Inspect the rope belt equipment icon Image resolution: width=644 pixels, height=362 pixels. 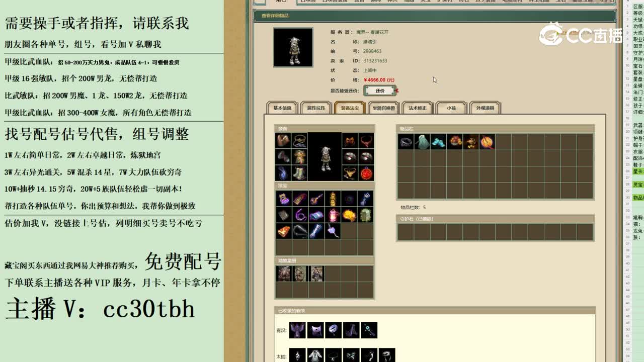(x=300, y=140)
